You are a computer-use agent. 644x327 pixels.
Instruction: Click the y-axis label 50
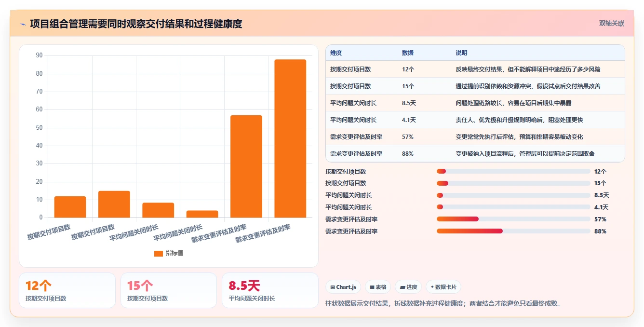[39, 128]
